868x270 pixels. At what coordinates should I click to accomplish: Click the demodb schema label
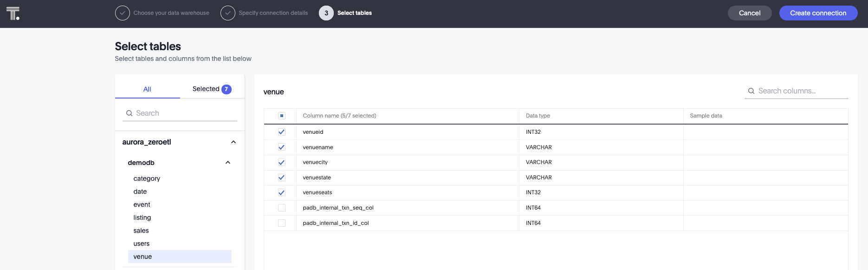pyautogui.click(x=141, y=163)
